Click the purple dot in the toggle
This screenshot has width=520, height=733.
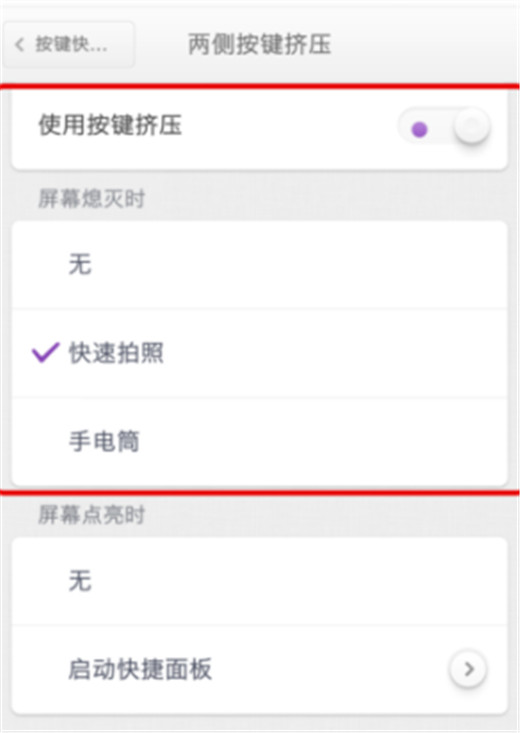pos(419,129)
